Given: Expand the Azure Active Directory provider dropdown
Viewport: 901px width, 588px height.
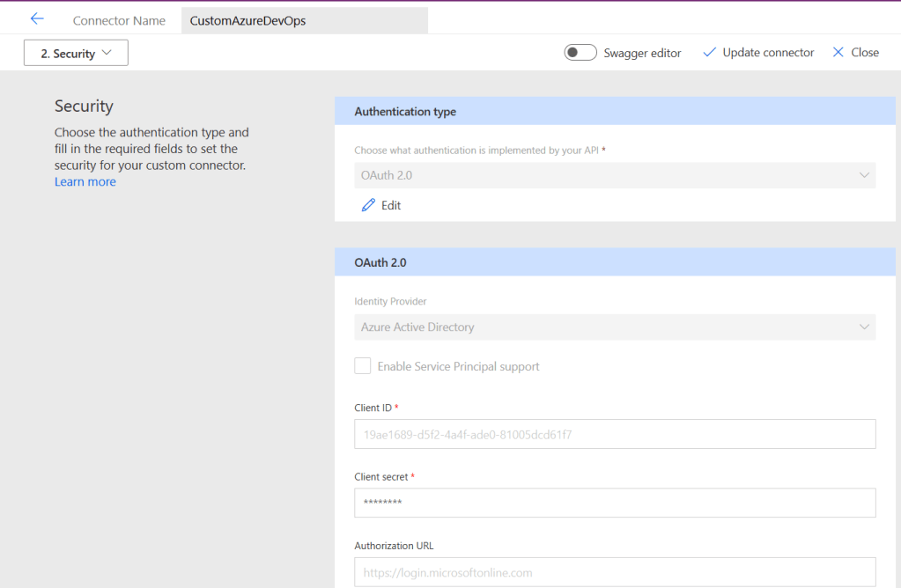Looking at the screenshot, I should (x=614, y=327).
